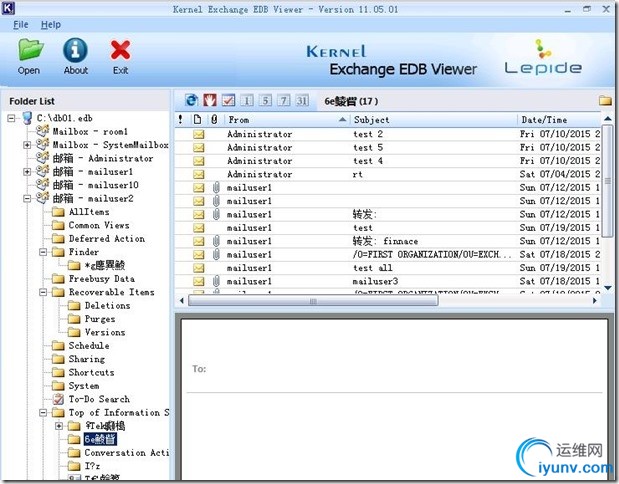Show the About information dialog

75,56
